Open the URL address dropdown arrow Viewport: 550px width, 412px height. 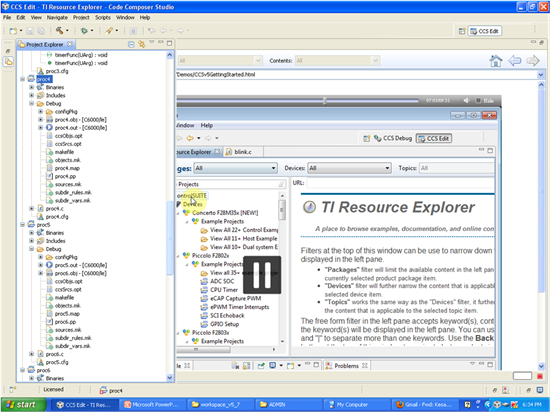(x=541, y=75)
